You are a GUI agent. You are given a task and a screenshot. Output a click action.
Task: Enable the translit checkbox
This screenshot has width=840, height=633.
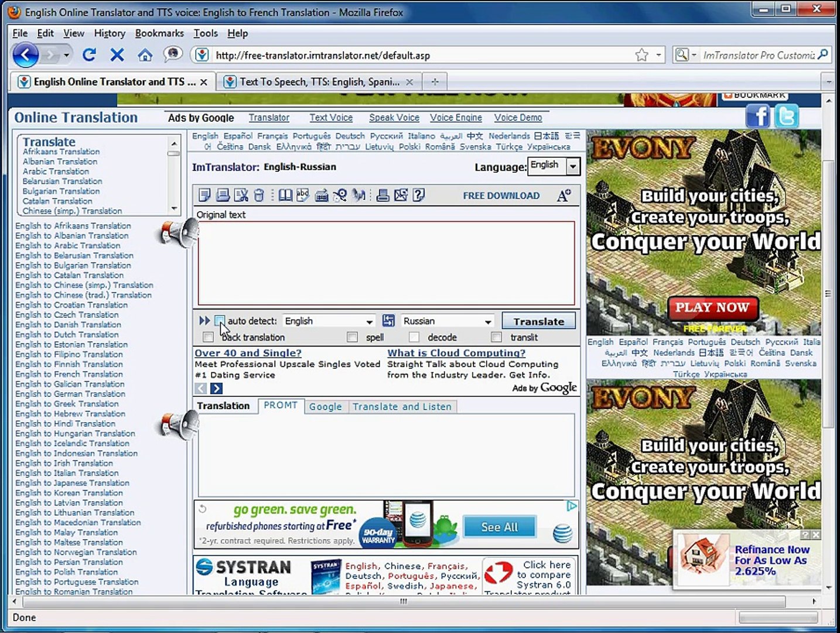point(497,337)
